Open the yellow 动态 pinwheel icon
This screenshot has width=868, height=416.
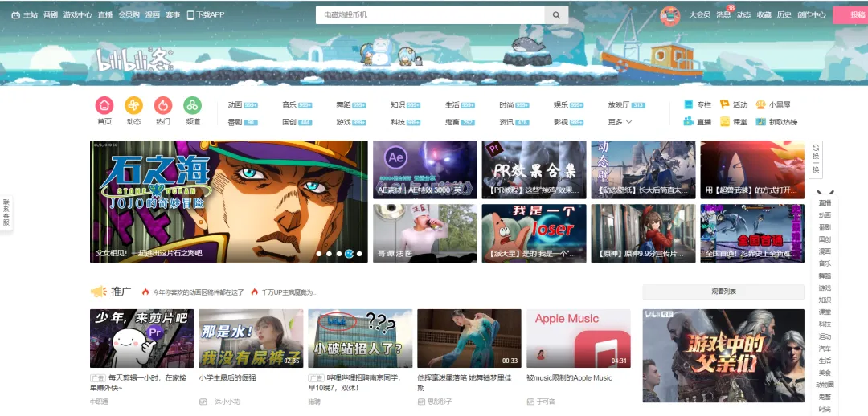pos(133,105)
